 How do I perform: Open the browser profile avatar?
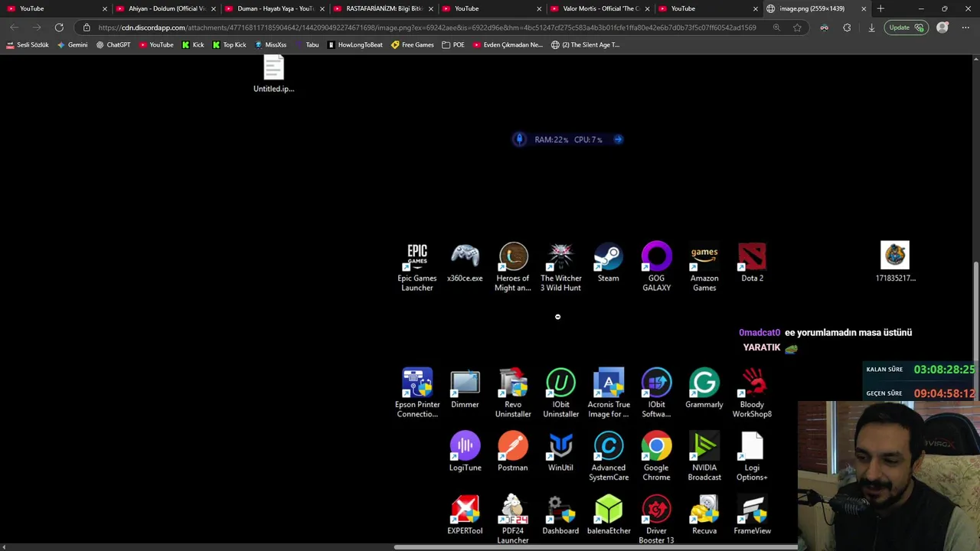click(942, 28)
